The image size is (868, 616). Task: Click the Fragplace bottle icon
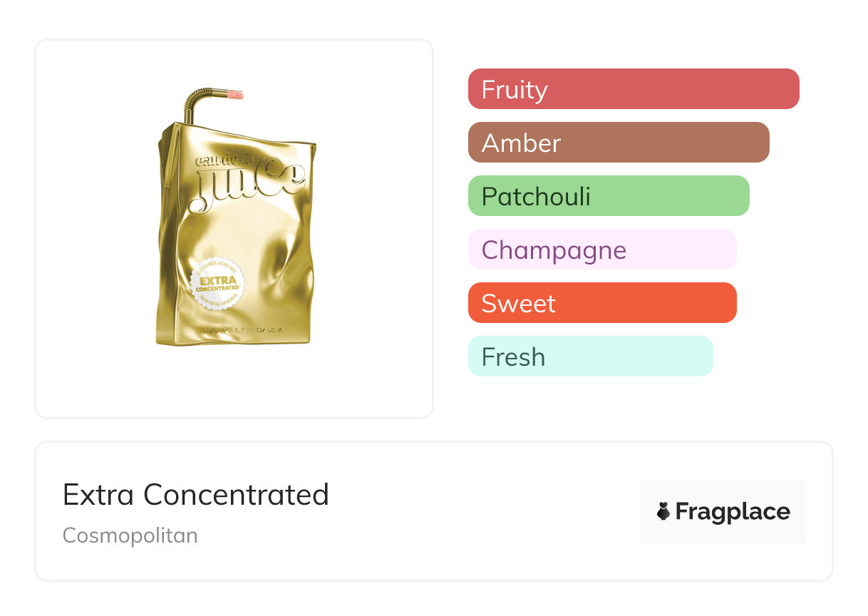pyautogui.click(x=663, y=511)
